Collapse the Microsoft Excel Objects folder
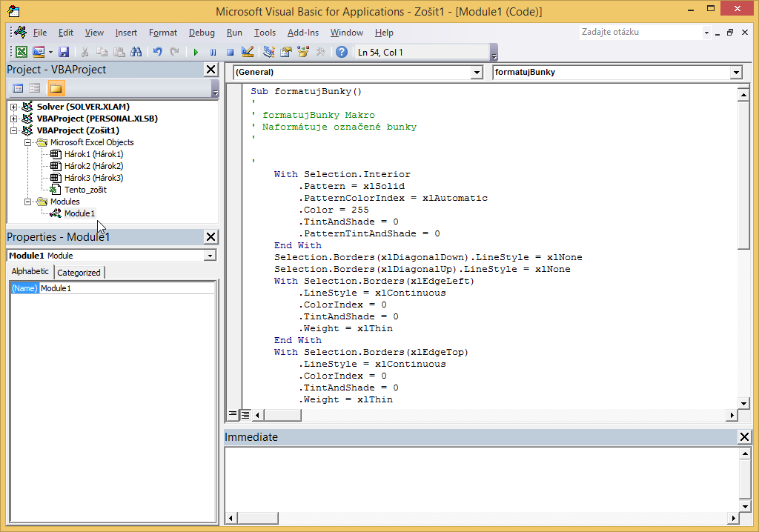This screenshot has width=759, height=532. 27,142
